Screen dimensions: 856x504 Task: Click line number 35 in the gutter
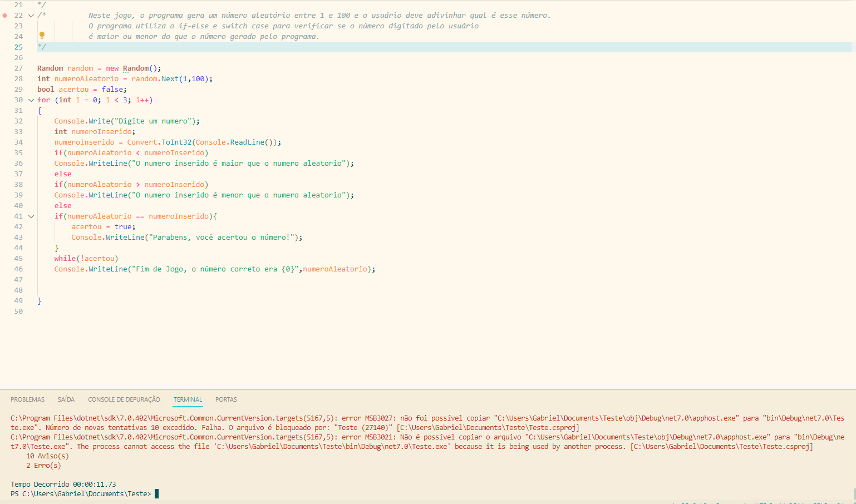[18, 153]
